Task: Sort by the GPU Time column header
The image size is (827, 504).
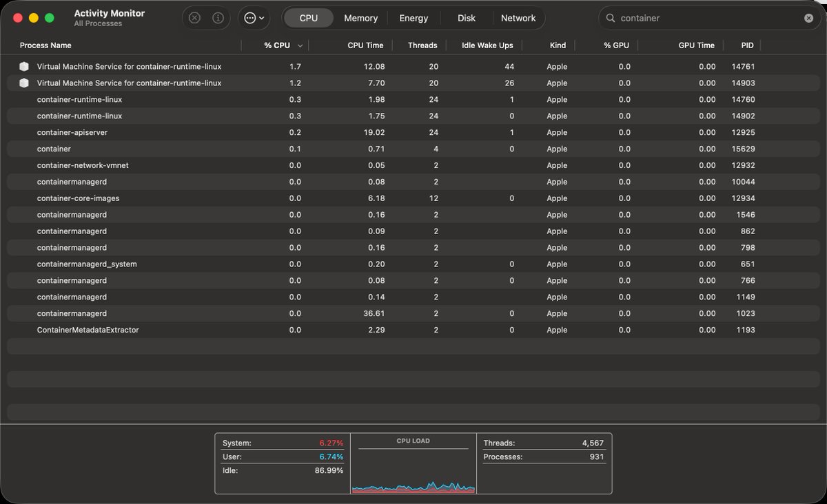Action: tap(697, 45)
